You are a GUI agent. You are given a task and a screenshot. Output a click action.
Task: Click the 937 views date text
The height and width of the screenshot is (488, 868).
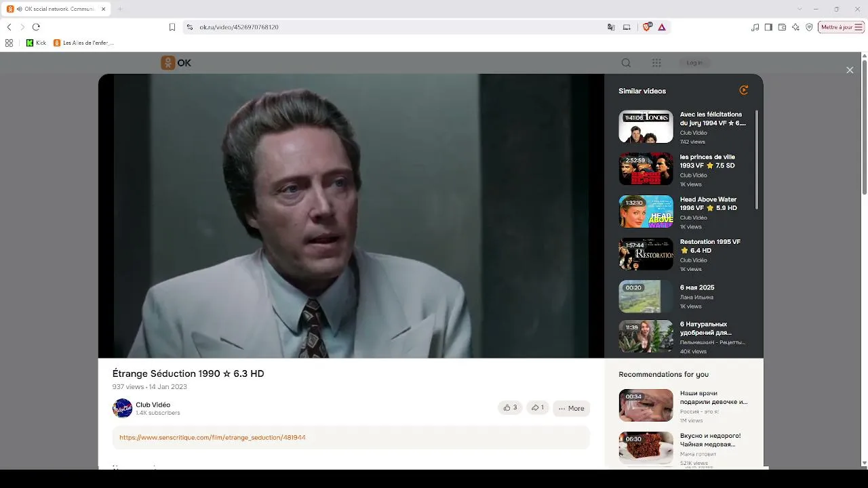(149, 387)
